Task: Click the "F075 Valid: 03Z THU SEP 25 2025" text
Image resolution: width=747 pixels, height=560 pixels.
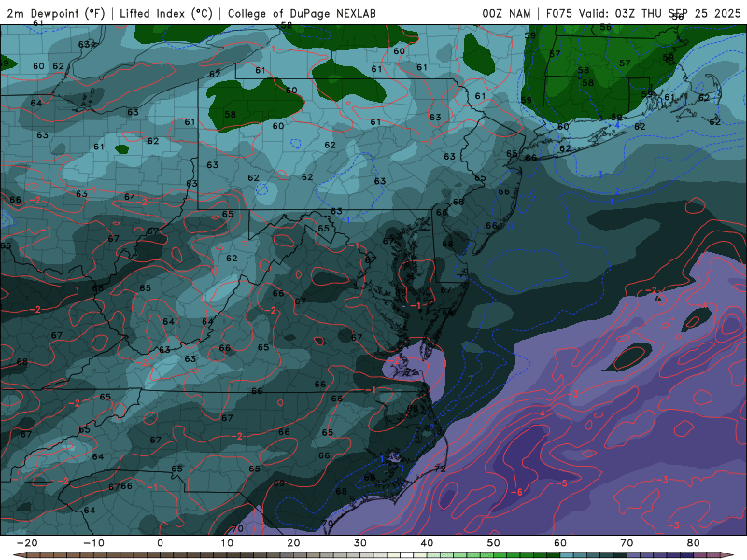Action: click(x=643, y=13)
